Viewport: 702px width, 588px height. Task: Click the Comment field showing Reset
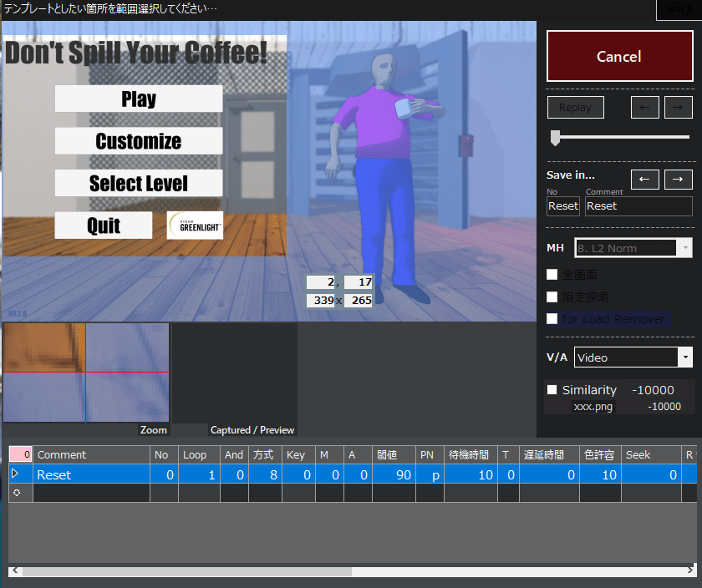tap(638, 206)
